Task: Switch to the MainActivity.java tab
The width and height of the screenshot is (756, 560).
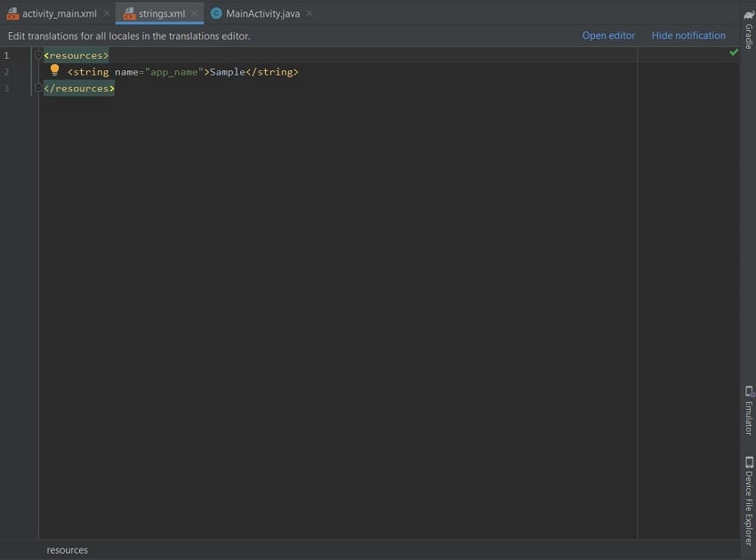Action: (x=262, y=14)
